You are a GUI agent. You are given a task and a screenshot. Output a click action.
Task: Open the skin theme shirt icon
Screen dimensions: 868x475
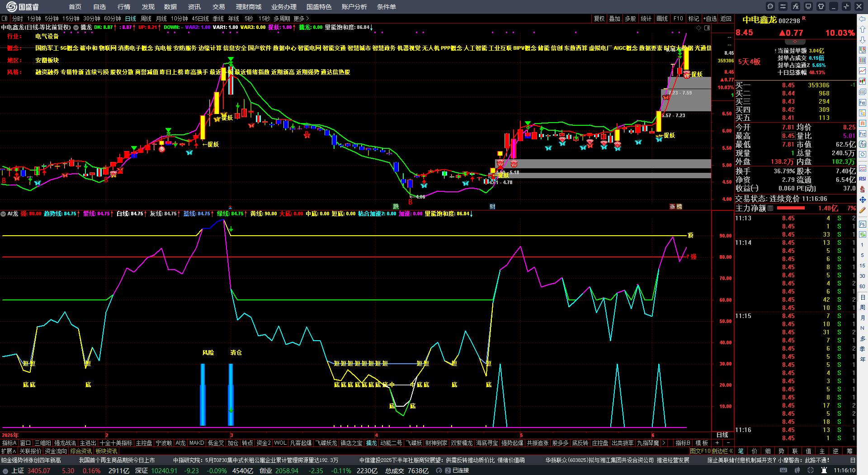[x=821, y=6]
